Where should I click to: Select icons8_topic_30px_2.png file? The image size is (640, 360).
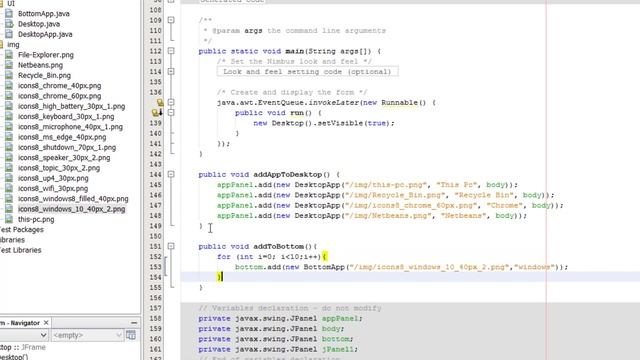pos(59,168)
